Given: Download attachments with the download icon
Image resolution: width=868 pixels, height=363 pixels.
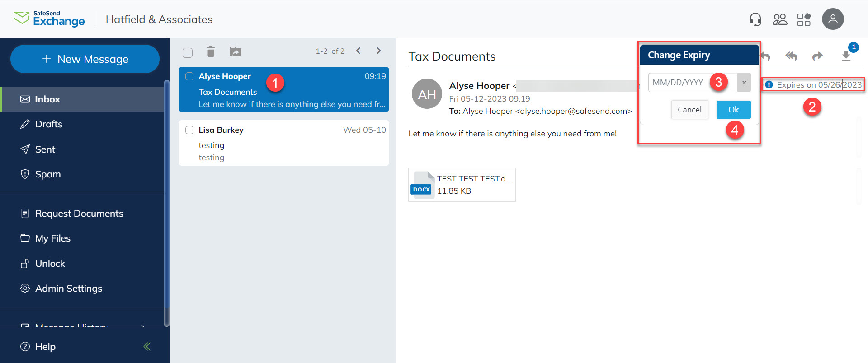Looking at the screenshot, I should pyautogui.click(x=846, y=56).
